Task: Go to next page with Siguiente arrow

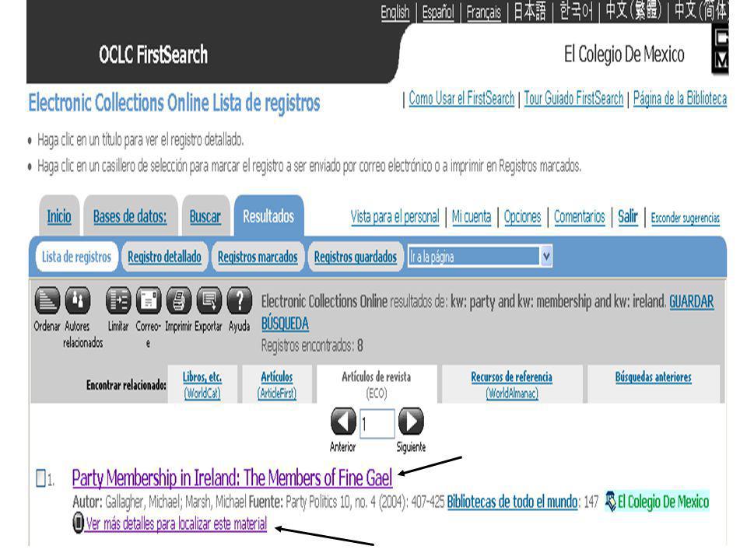Action: pyautogui.click(x=411, y=421)
